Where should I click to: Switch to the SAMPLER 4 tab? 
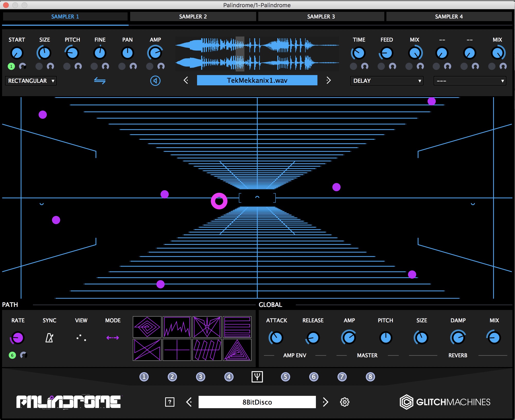449,16
